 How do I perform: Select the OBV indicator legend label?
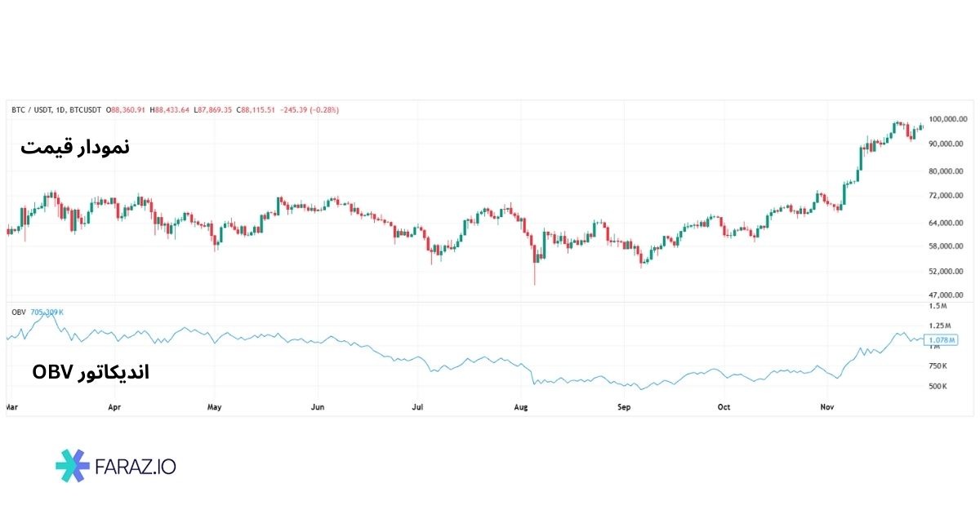(18, 312)
